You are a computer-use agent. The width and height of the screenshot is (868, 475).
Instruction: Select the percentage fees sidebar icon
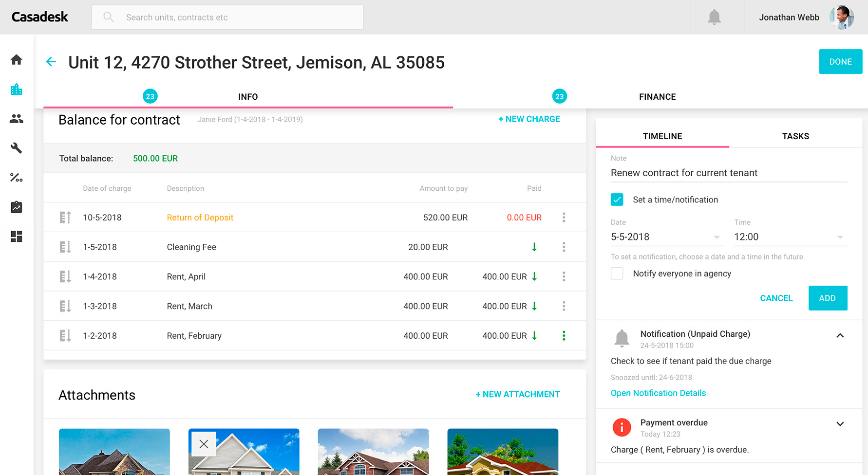[16, 178]
